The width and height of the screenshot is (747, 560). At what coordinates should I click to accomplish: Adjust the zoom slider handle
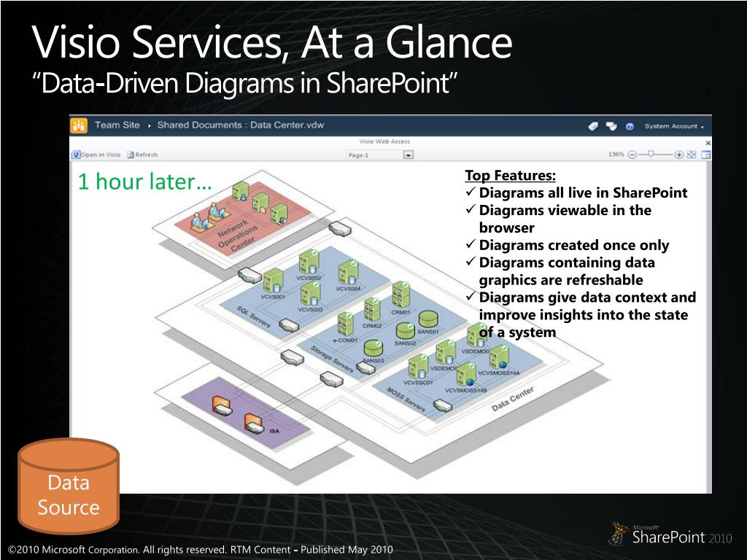click(651, 154)
